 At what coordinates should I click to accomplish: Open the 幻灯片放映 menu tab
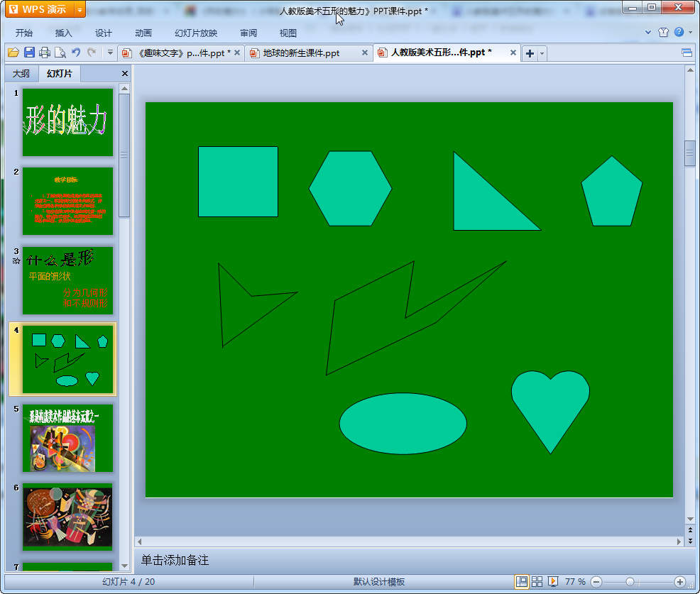click(x=196, y=33)
